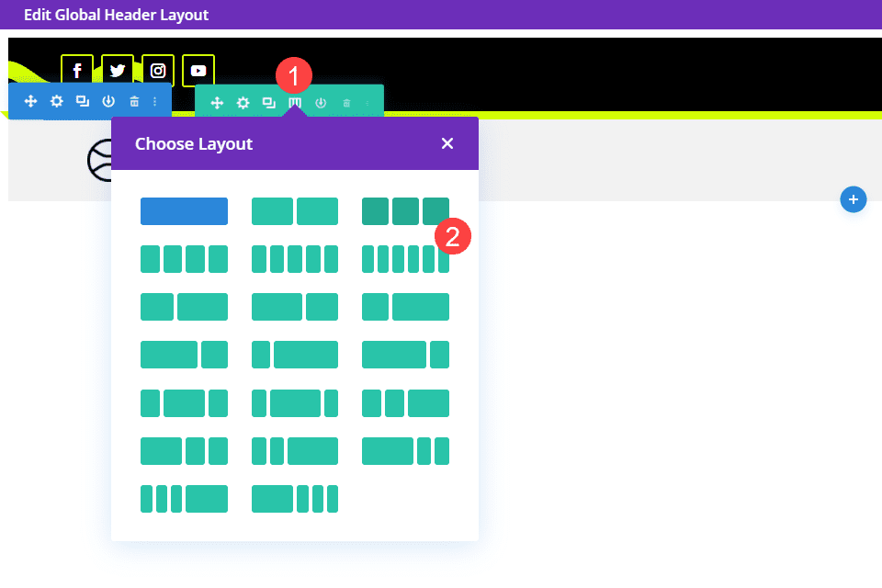Save the section to library from blue toolbar

point(108,101)
